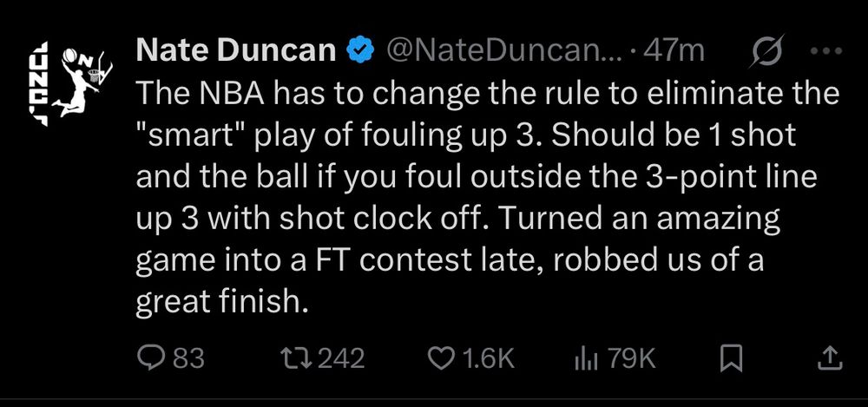Click the 242 reposts count
Image resolution: width=868 pixels, height=407 pixels.
click(339, 357)
